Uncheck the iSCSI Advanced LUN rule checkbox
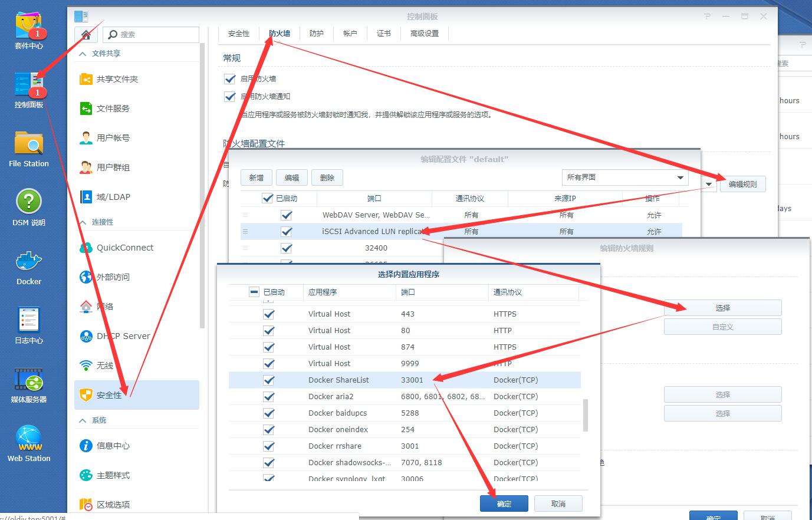Screen dimensions: 812x520 [x=287, y=232]
